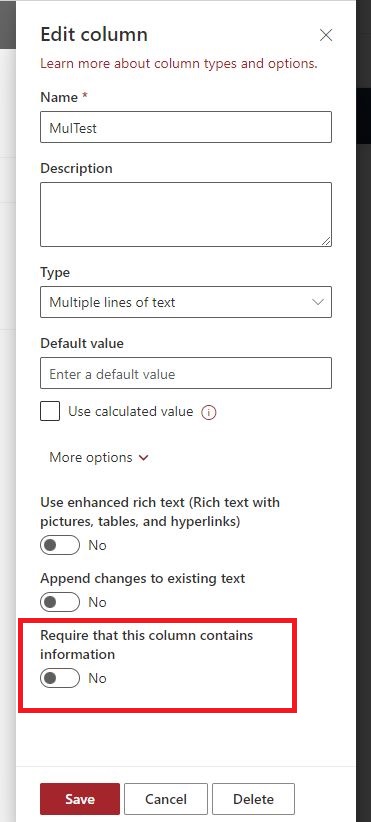Screen dimensions: 371x822
Task: Click the Use calculated value label text
Action: pyautogui.click(x=130, y=412)
